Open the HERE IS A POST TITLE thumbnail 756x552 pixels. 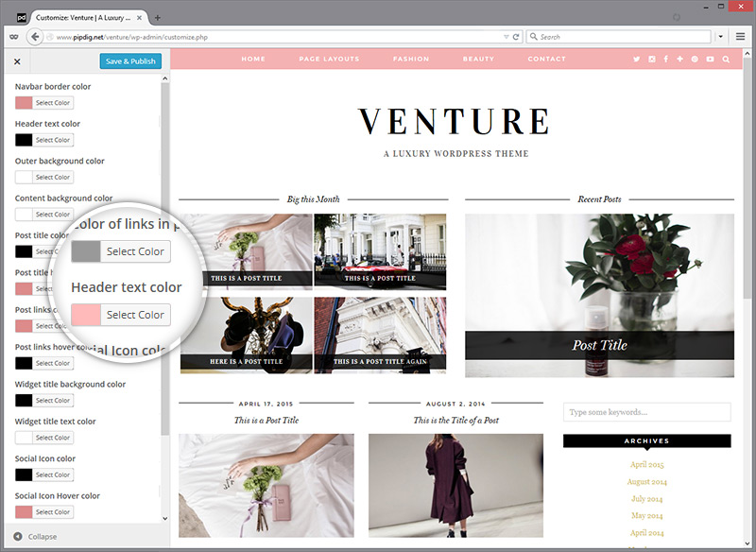[247, 335]
